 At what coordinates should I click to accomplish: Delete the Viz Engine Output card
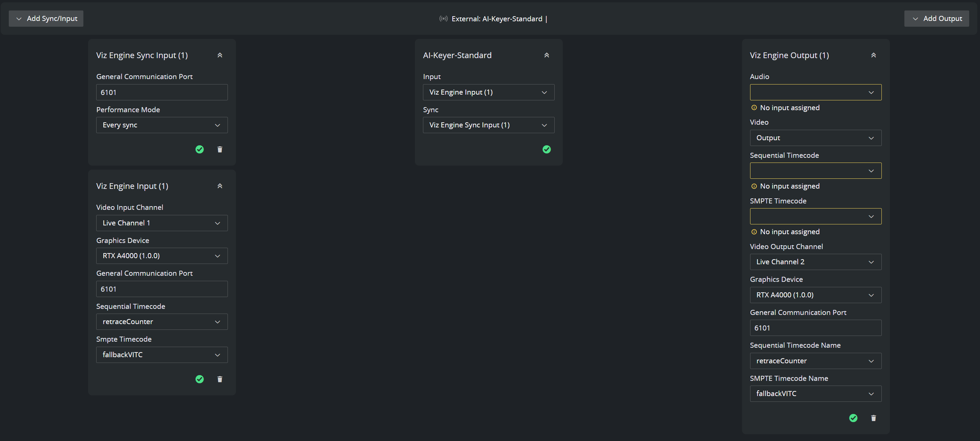tap(873, 418)
